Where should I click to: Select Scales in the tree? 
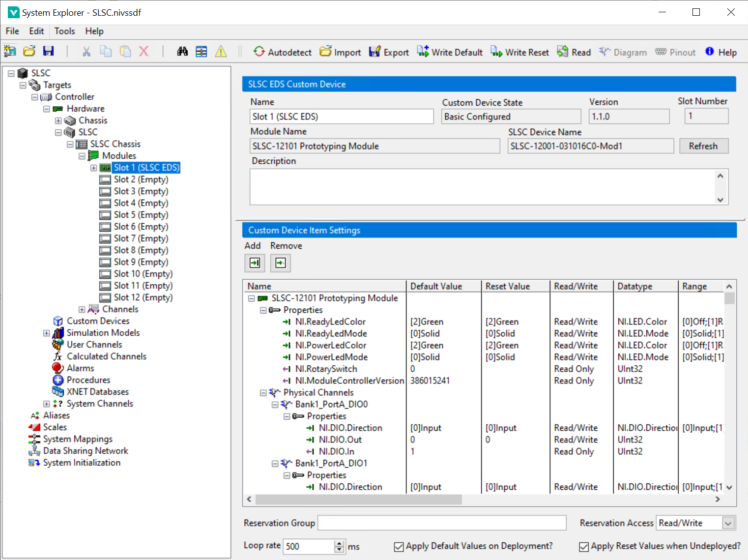point(55,427)
